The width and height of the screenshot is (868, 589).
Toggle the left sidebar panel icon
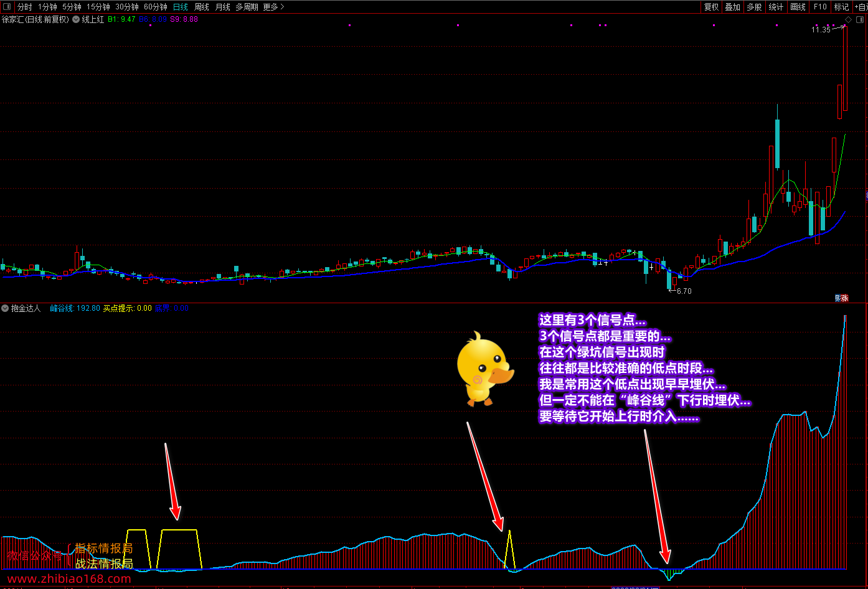point(7,7)
